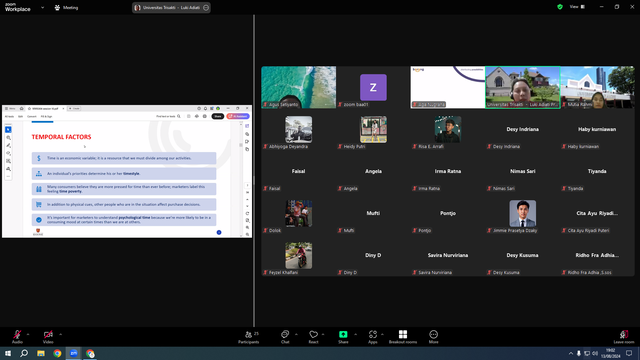Viewport: 640px width, 360px height.
Task: Expand audio options arrow beside Audio
Action: click(x=28, y=334)
